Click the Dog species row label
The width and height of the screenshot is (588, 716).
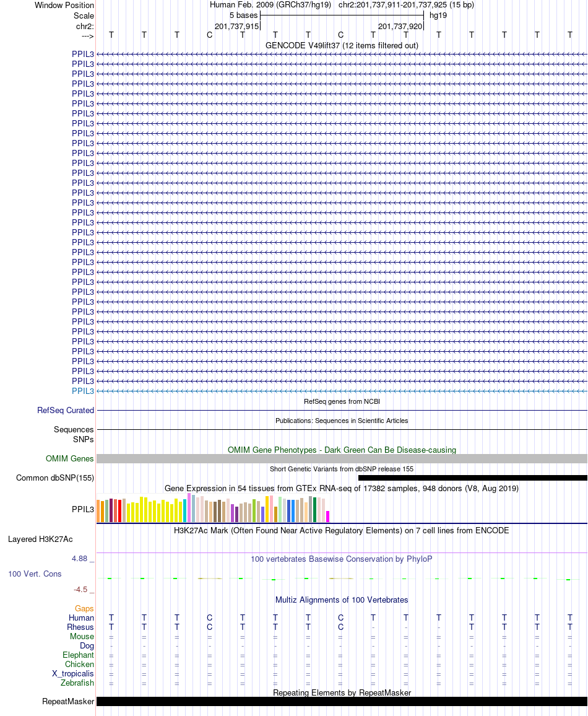87,645
